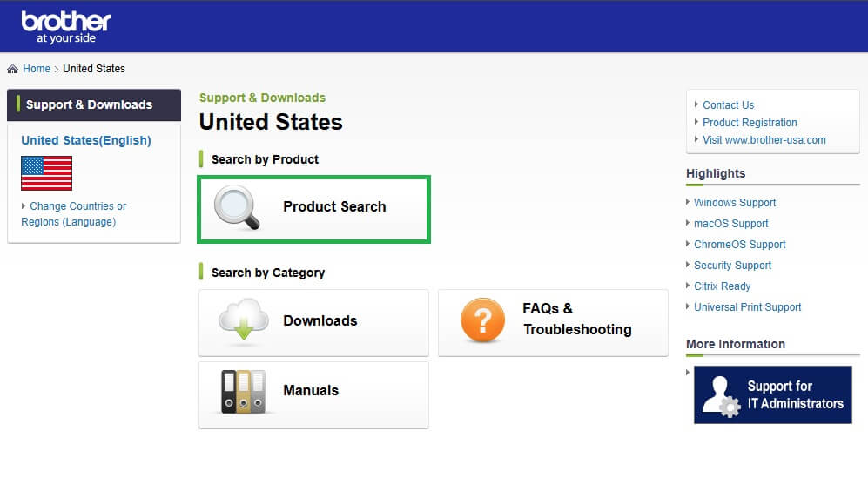Image resolution: width=868 pixels, height=478 pixels.
Task: Visit www.brother-usa.com link
Action: 764,140
